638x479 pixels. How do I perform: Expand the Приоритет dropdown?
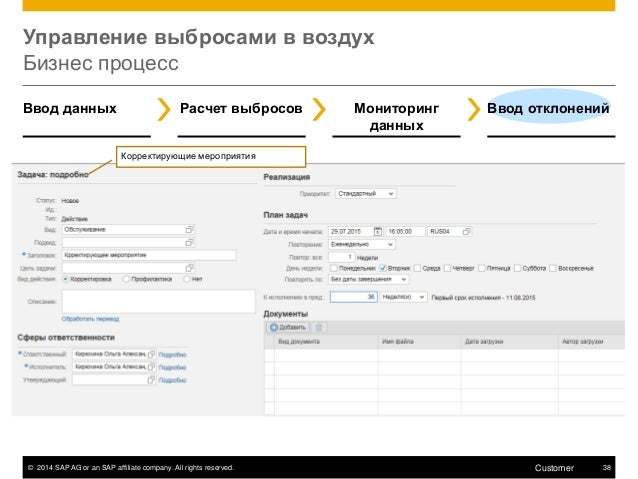click(x=390, y=193)
